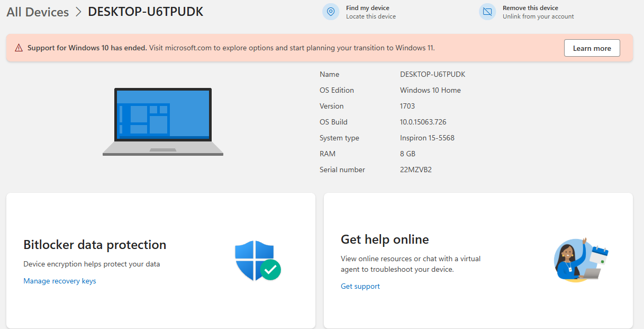Click the laptop device illustration
The height and width of the screenshot is (329, 644).
point(163,122)
